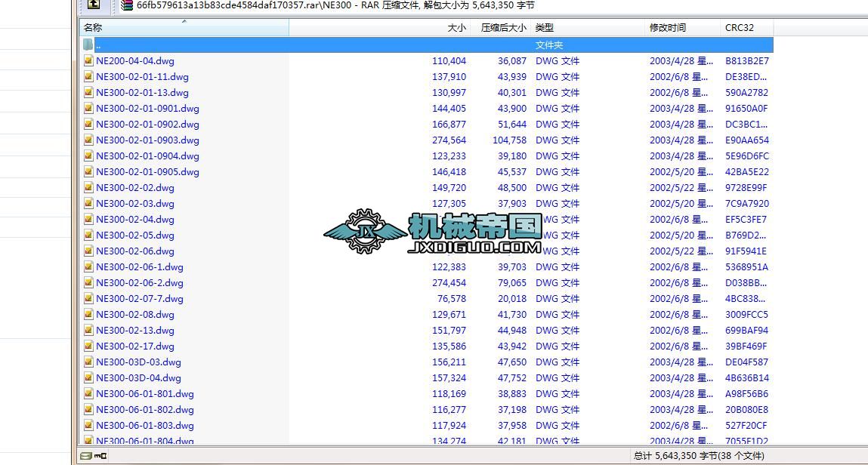
Task: Click size value 274,564
Action: click(x=449, y=140)
